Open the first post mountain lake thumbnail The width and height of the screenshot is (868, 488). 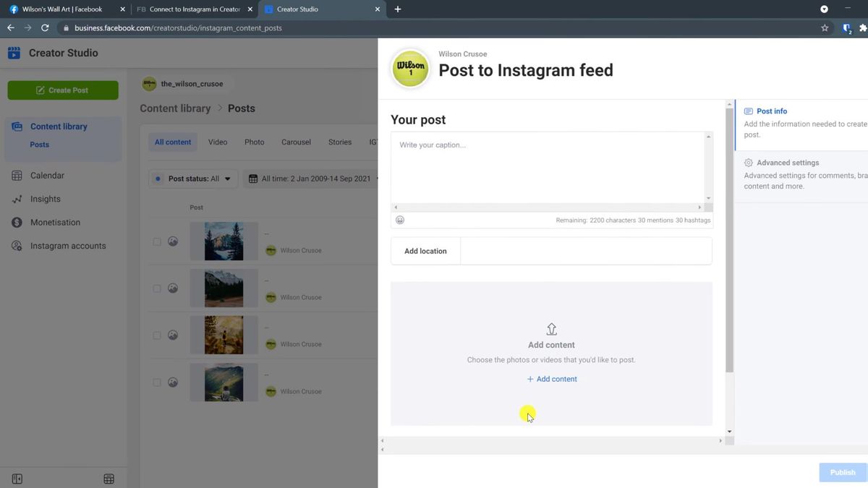224,241
